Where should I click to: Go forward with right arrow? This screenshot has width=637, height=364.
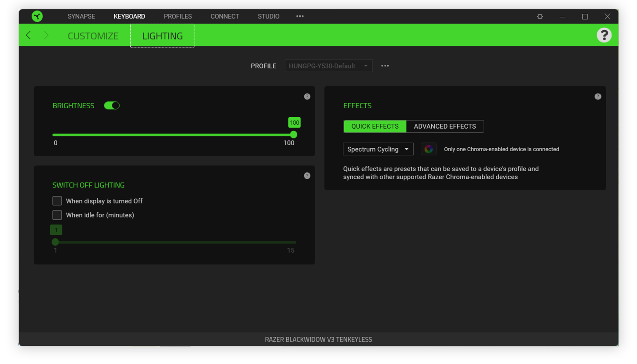[46, 35]
